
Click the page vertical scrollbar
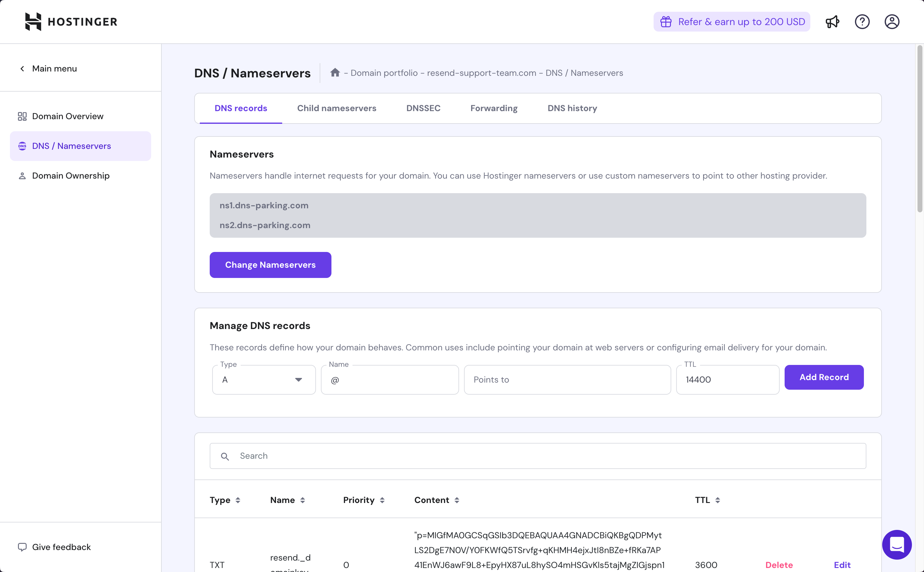(919, 129)
